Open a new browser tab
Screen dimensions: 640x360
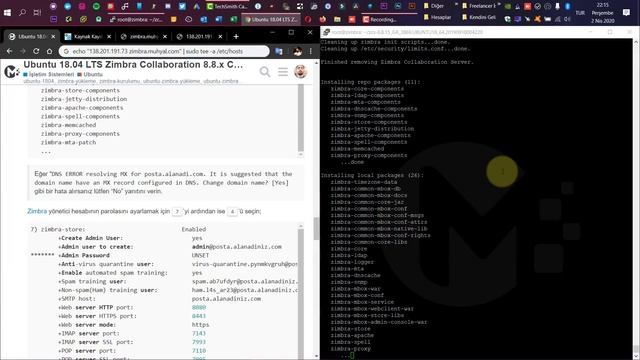[x=236, y=37]
